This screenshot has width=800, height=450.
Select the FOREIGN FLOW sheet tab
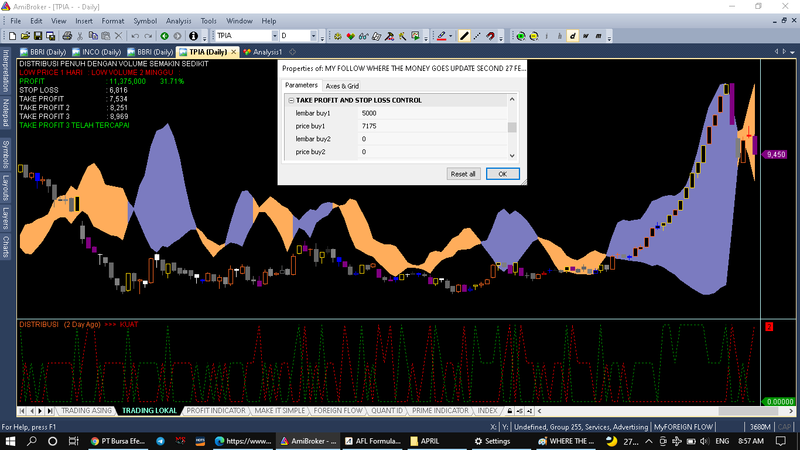tap(338, 411)
